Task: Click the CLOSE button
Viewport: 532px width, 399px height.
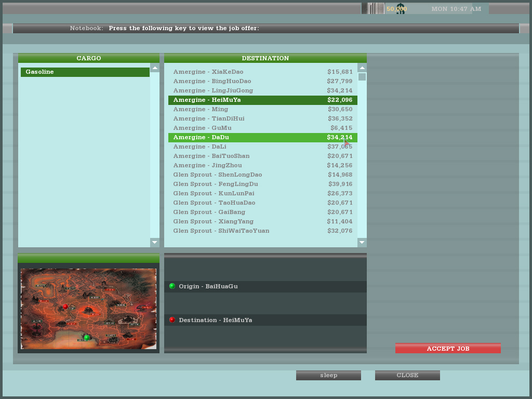Action: click(x=407, y=375)
